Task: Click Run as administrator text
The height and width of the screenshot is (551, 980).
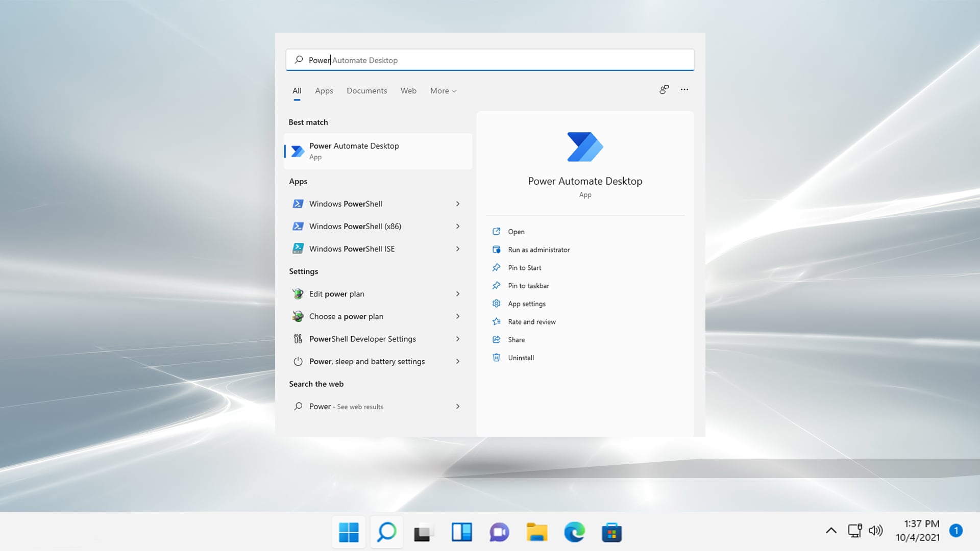Action: (x=538, y=249)
